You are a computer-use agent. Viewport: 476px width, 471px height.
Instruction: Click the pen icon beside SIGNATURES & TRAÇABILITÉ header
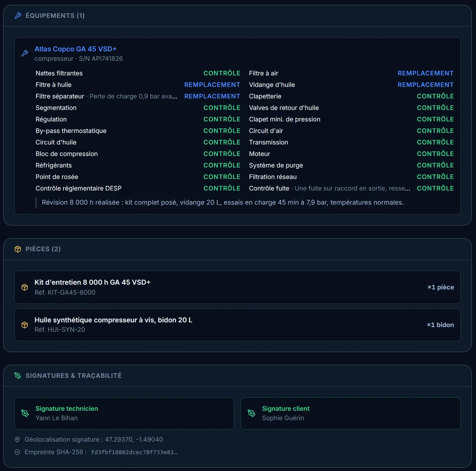click(x=18, y=376)
